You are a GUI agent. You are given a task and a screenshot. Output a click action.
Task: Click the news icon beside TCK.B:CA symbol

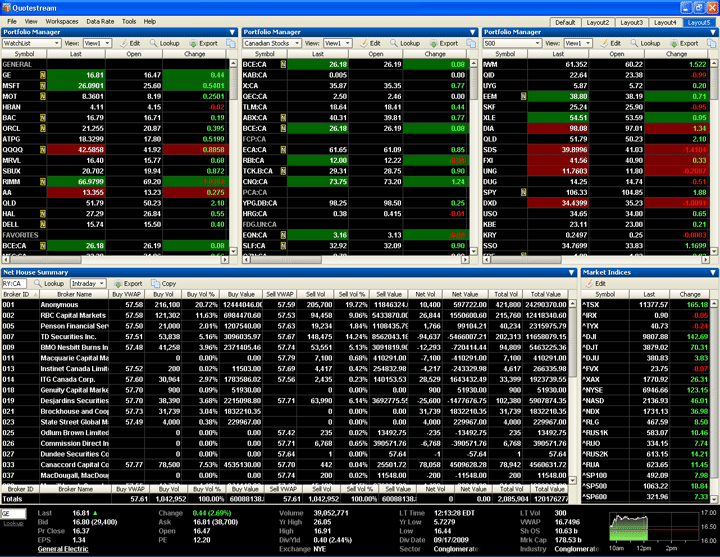(283, 171)
